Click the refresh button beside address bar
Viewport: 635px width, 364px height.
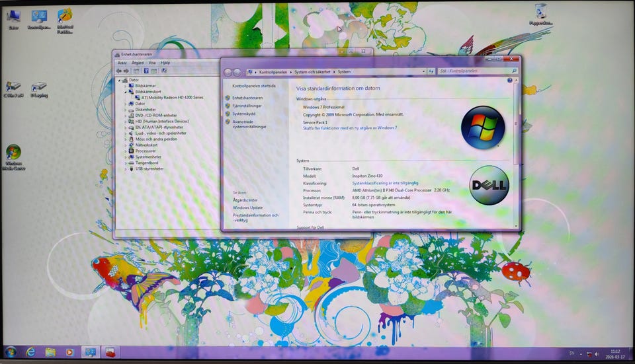click(431, 71)
